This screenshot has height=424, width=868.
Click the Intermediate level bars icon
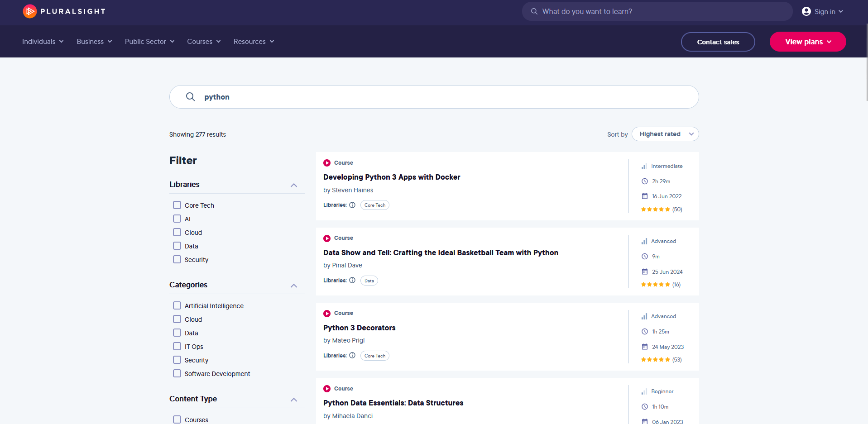(644, 166)
